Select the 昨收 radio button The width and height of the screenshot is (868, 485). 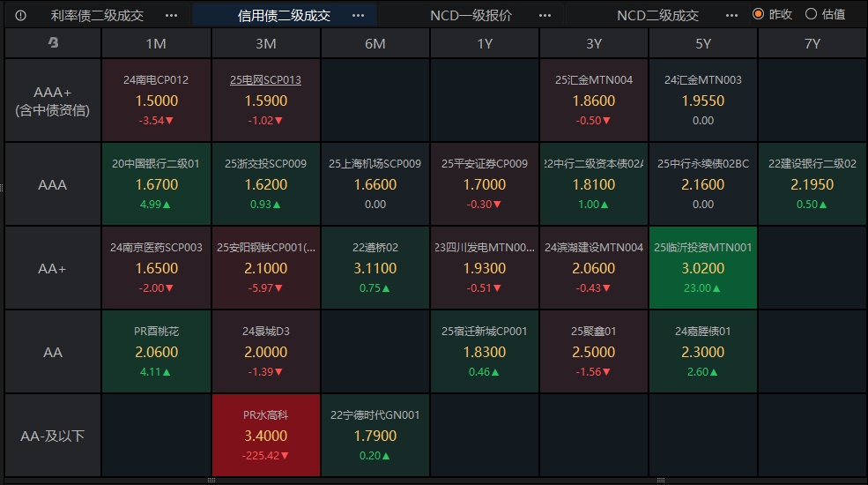(759, 14)
